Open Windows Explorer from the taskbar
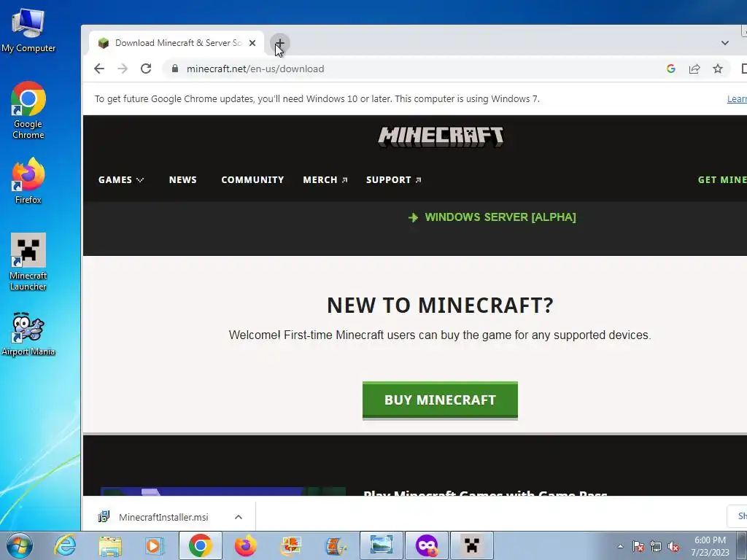Image resolution: width=747 pixels, height=560 pixels. coord(110,545)
